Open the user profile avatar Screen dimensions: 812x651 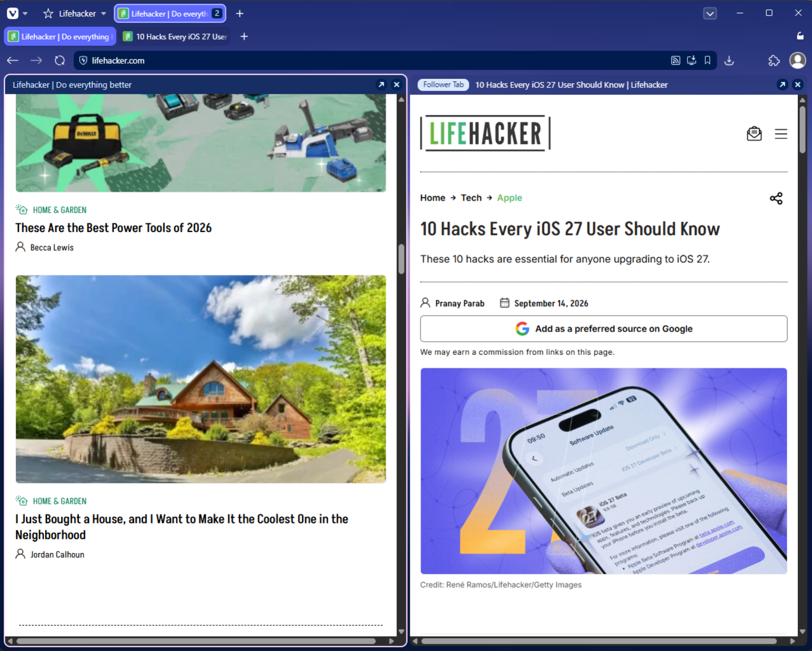(x=797, y=61)
